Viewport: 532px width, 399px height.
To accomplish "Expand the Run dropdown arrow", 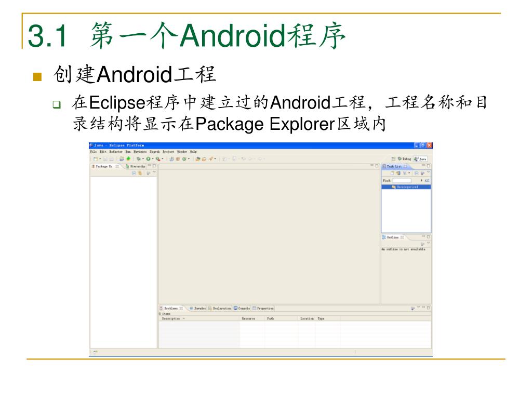I will tap(153, 159).
